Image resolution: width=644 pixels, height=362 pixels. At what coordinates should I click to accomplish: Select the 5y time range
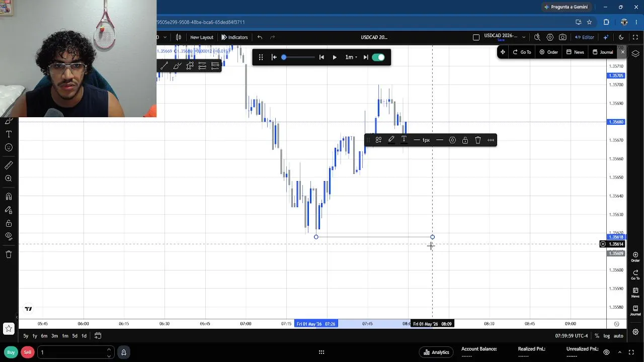pyautogui.click(x=26, y=336)
